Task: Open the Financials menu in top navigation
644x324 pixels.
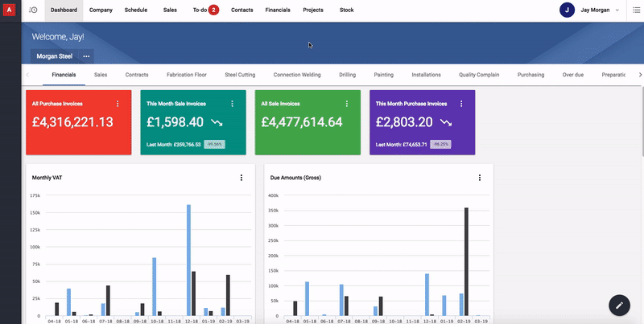Action: coord(278,10)
